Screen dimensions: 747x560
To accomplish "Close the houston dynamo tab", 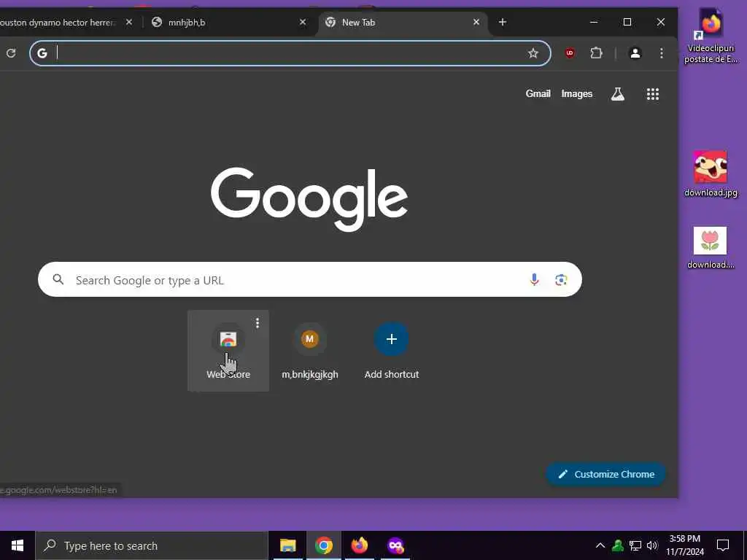I will point(129,23).
